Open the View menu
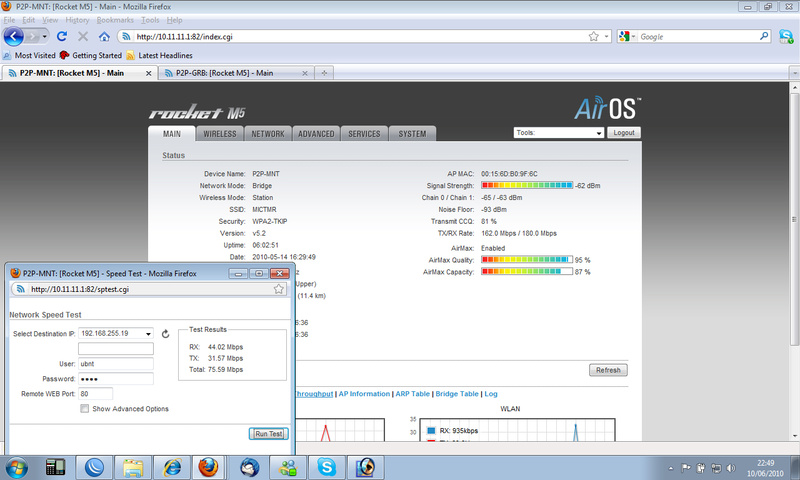This screenshot has width=800, height=480. click(50, 20)
